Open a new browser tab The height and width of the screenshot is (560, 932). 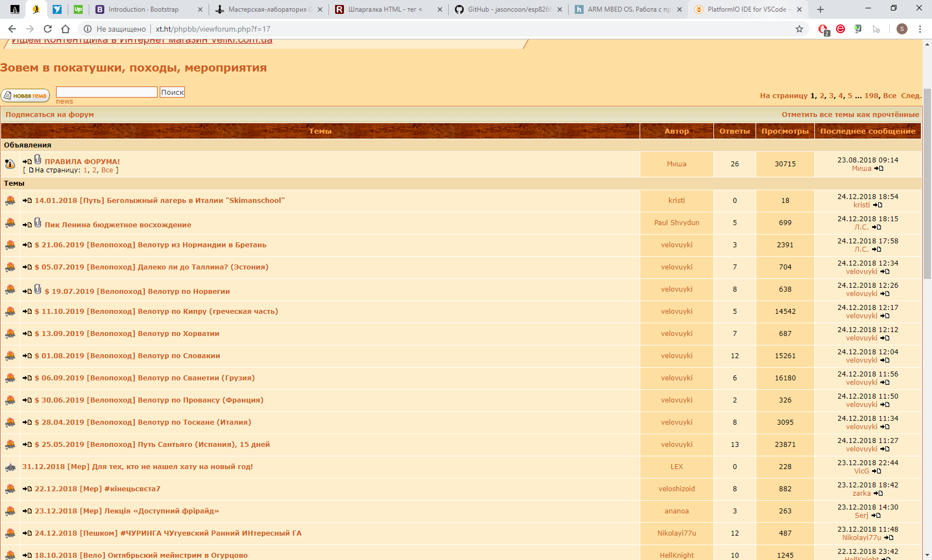820,9
